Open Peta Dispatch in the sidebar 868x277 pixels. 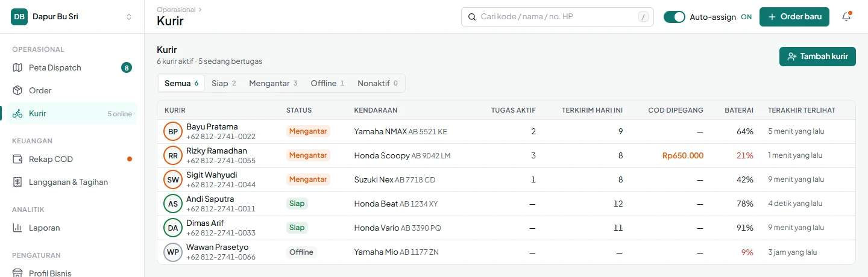point(72,67)
